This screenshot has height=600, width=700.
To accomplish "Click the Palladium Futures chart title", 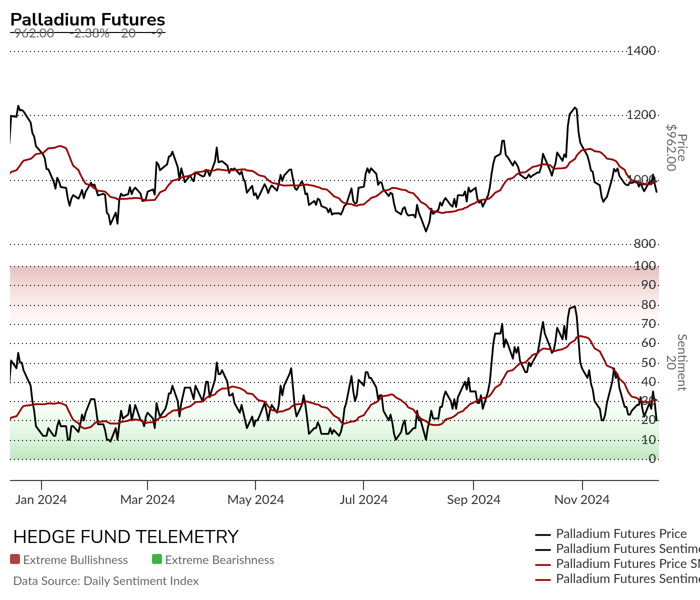I will pyautogui.click(x=87, y=19).
